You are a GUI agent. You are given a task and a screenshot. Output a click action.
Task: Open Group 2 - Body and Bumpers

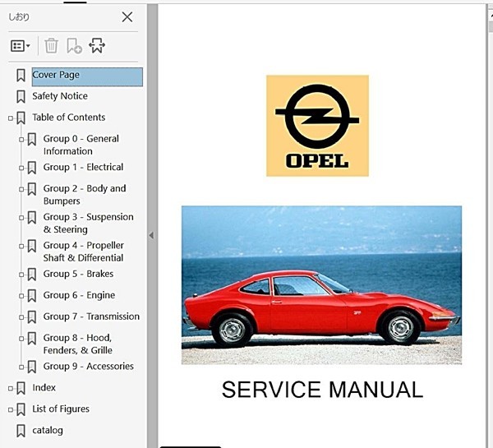click(85, 195)
